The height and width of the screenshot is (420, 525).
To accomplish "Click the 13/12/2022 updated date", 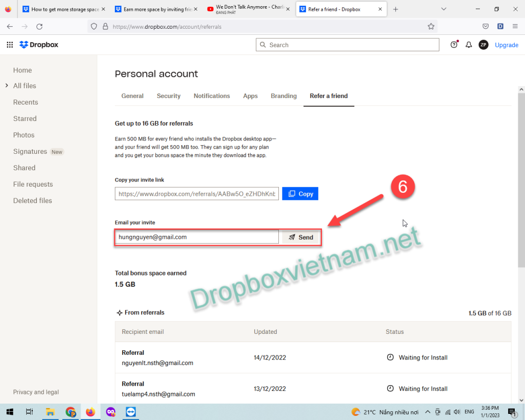I will tap(270, 389).
